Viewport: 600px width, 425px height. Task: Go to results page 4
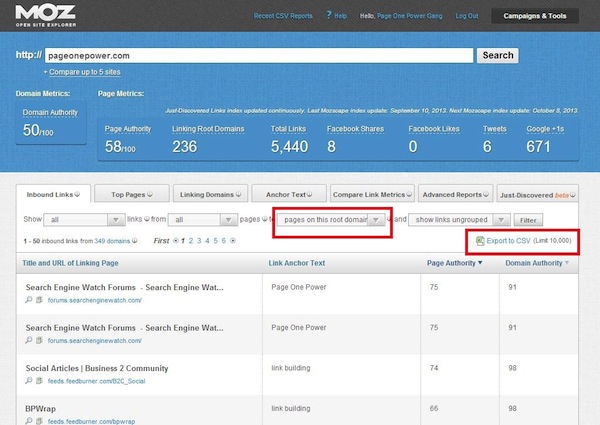coord(207,241)
